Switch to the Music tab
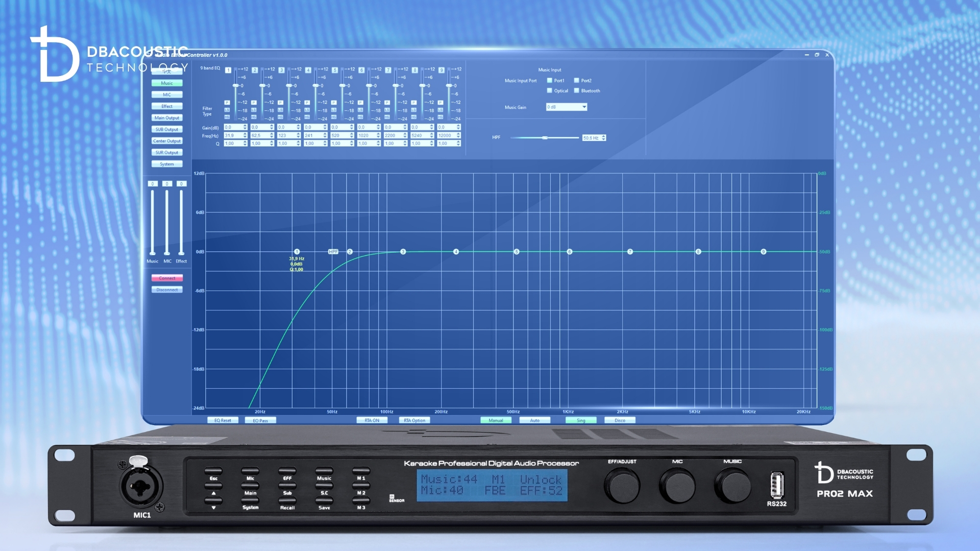The width and height of the screenshot is (980, 551). (x=167, y=83)
